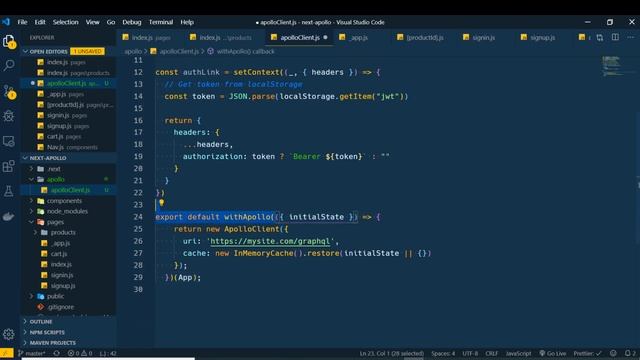Click the remote window corner indicator
Viewport: 640px width, 360px height.
pos(7,353)
